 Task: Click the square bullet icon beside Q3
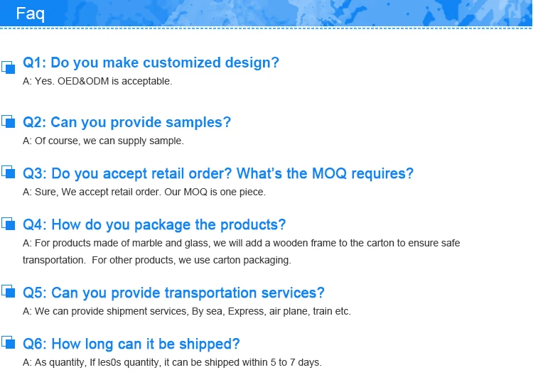pyautogui.click(x=9, y=173)
